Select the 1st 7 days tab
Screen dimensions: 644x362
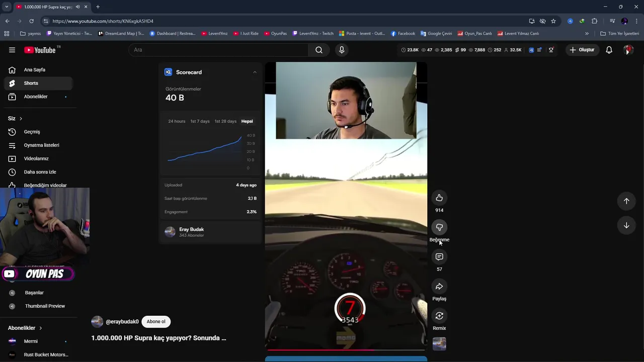coord(200,121)
